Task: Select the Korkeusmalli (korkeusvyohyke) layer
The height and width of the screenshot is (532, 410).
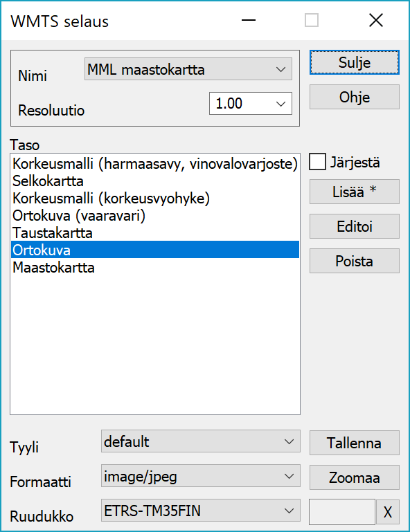Action: point(155,199)
